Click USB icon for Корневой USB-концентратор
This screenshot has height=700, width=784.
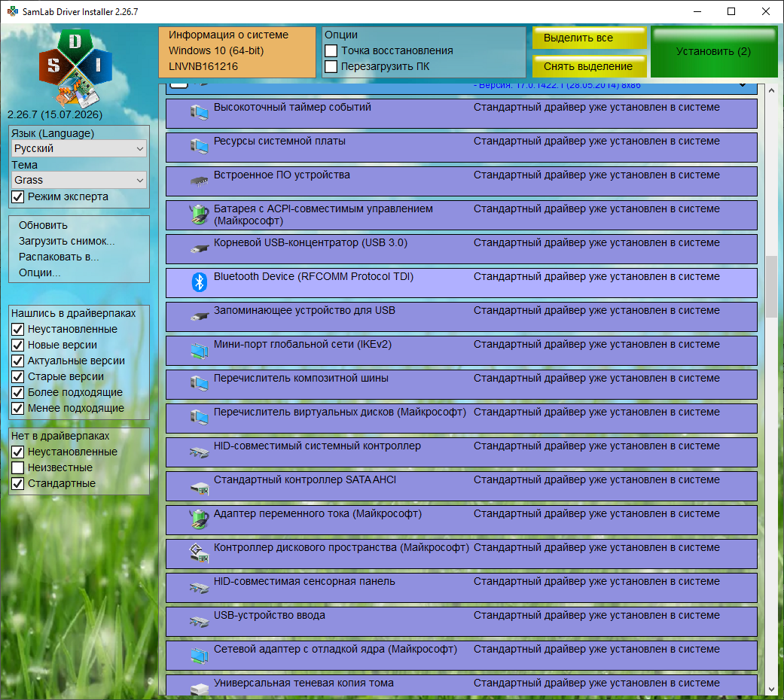199,248
